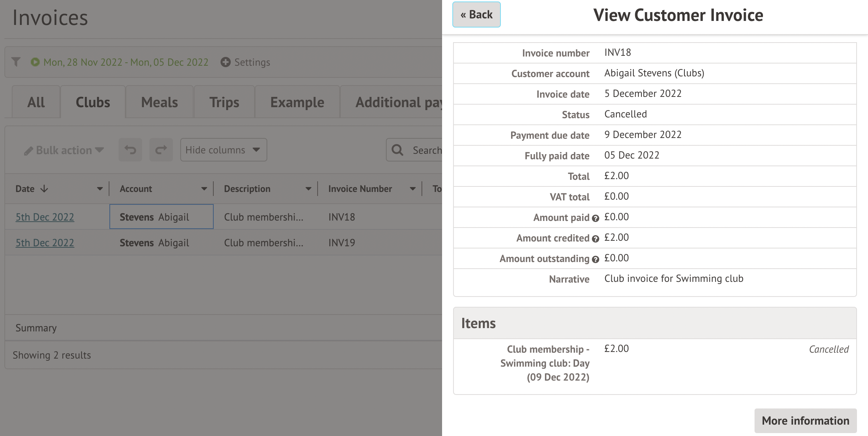
Task: Click Amount credited help icon
Action: (x=596, y=239)
